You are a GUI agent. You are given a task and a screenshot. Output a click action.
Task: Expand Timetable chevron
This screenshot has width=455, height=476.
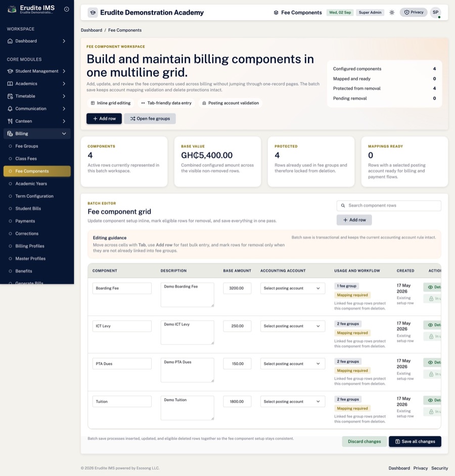pos(64,96)
